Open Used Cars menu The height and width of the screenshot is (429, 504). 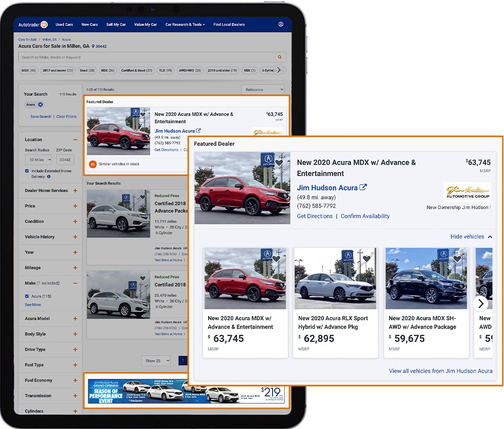point(64,24)
